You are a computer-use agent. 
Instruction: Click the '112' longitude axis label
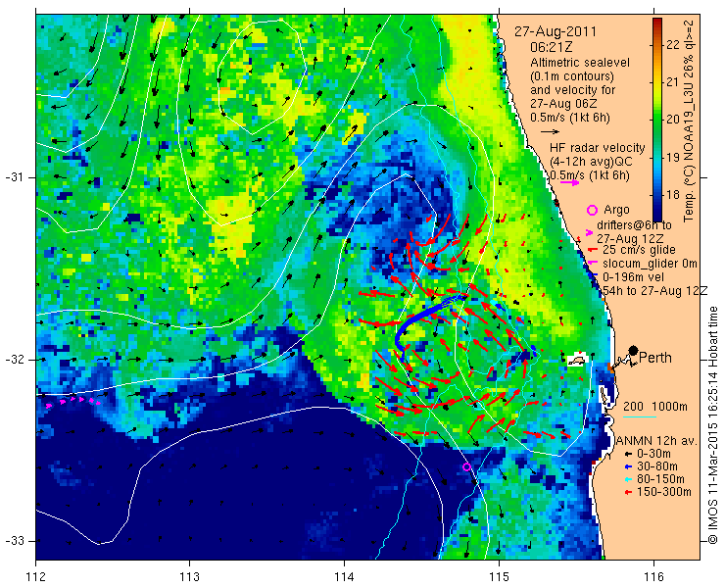(x=36, y=577)
